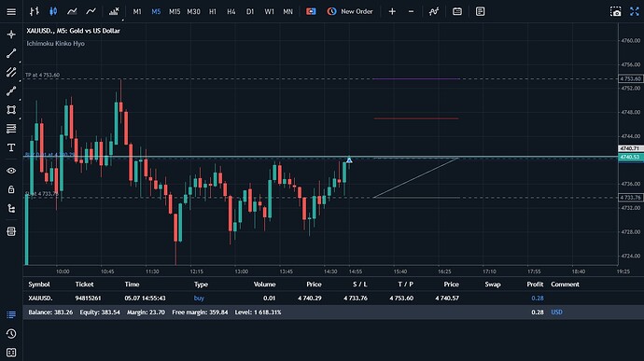The width and height of the screenshot is (644, 361).
Task: Select the crosshair cursor tool
Action: (11, 35)
